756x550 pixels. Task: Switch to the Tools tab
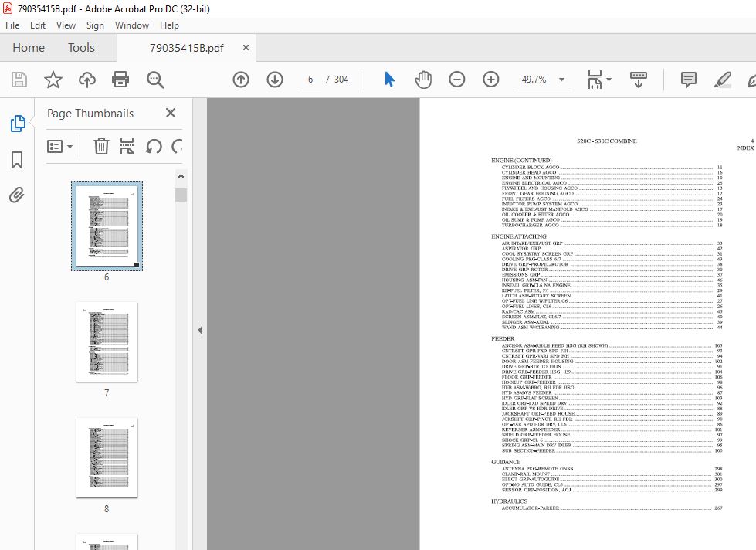[x=81, y=48]
